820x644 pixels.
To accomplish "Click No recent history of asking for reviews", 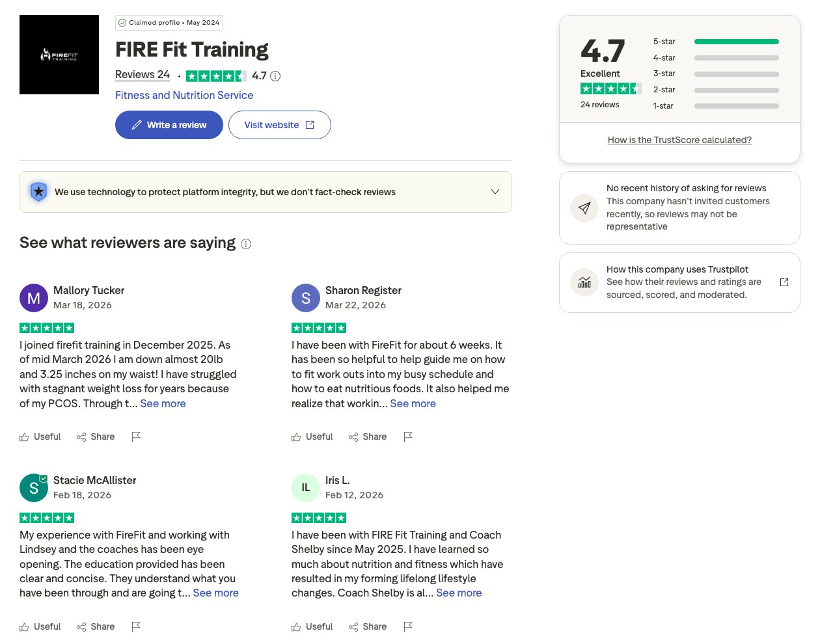I will click(686, 188).
